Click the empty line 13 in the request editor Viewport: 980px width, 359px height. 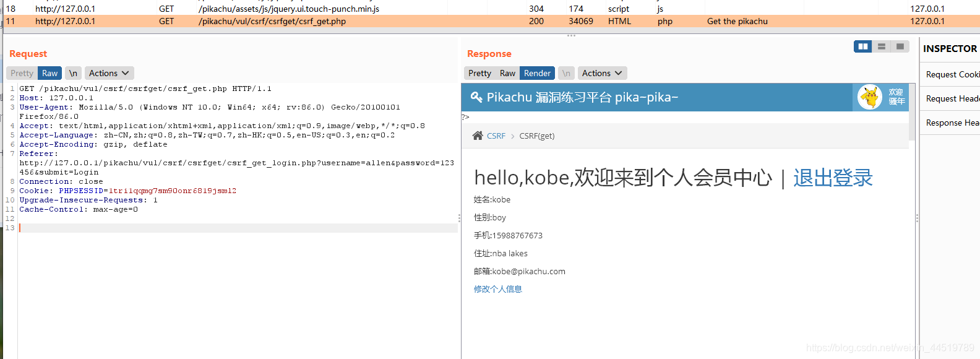click(x=238, y=228)
